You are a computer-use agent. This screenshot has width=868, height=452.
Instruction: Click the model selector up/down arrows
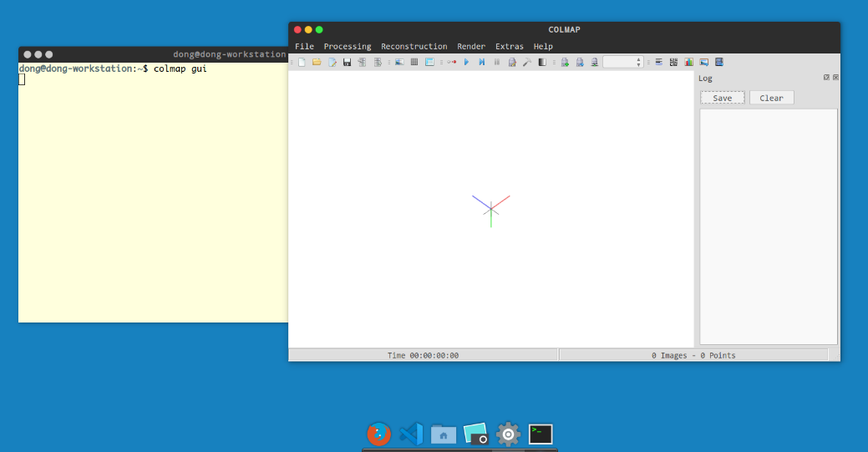tap(639, 62)
